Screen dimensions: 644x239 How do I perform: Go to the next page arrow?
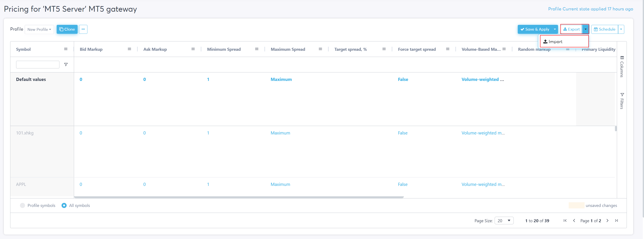coord(607,221)
